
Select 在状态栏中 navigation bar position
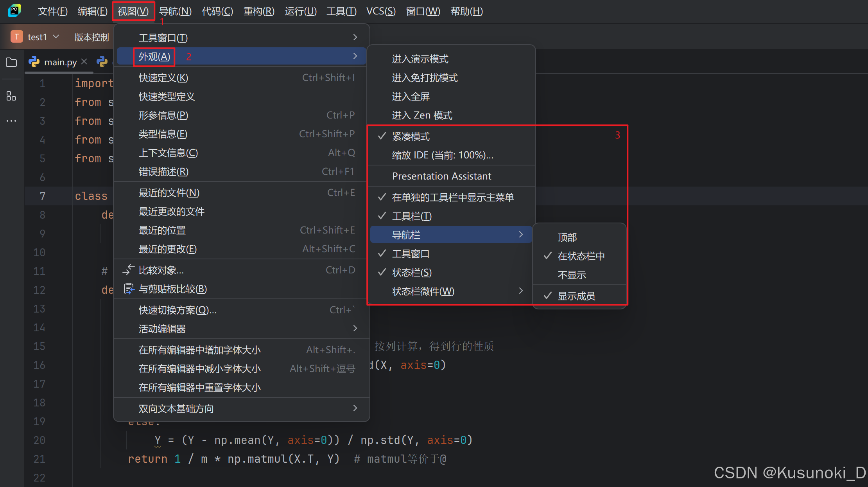coord(581,256)
